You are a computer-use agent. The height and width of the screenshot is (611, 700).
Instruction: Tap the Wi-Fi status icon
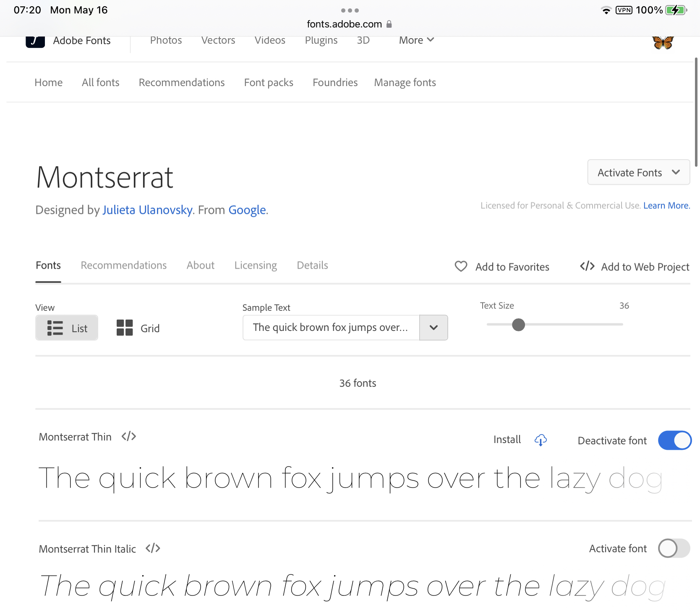[606, 10]
